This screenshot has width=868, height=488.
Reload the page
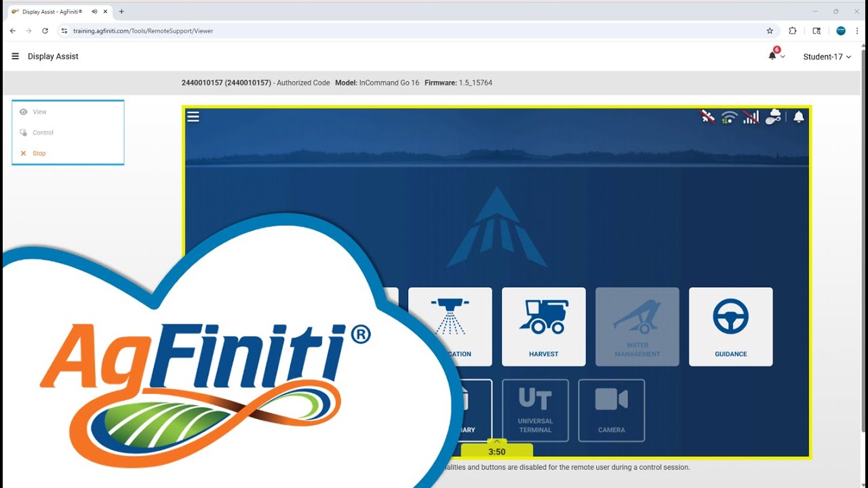[45, 30]
